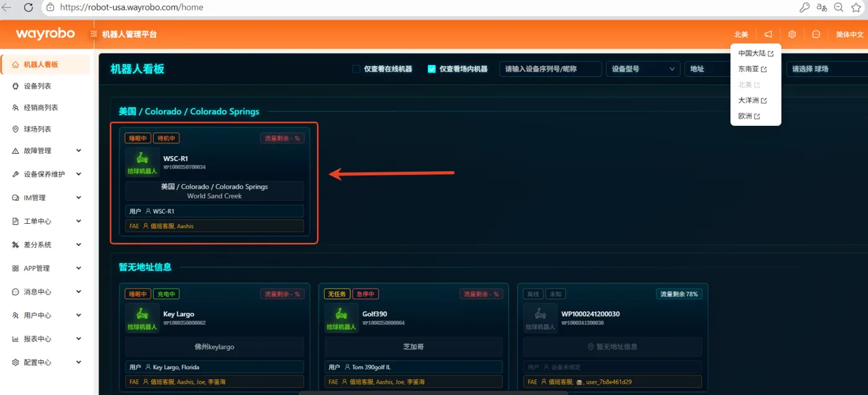
Task: Open settings gear icon in header
Action: tap(792, 34)
